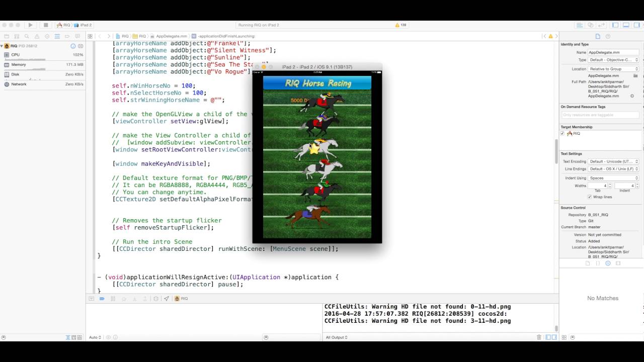Show the Version editor
644x362 pixels.
pyautogui.click(x=602, y=25)
